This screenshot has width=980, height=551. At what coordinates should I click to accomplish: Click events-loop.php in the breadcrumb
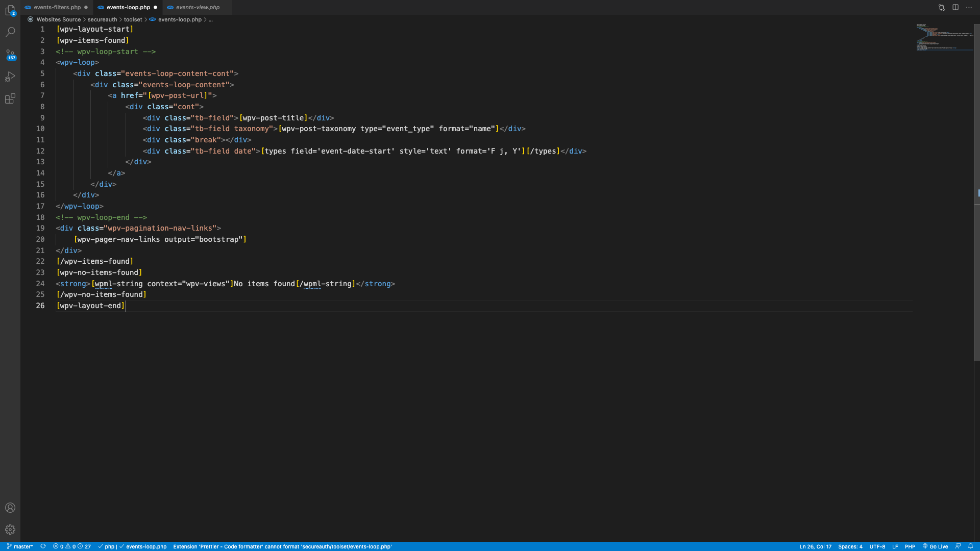click(x=180, y=19)
